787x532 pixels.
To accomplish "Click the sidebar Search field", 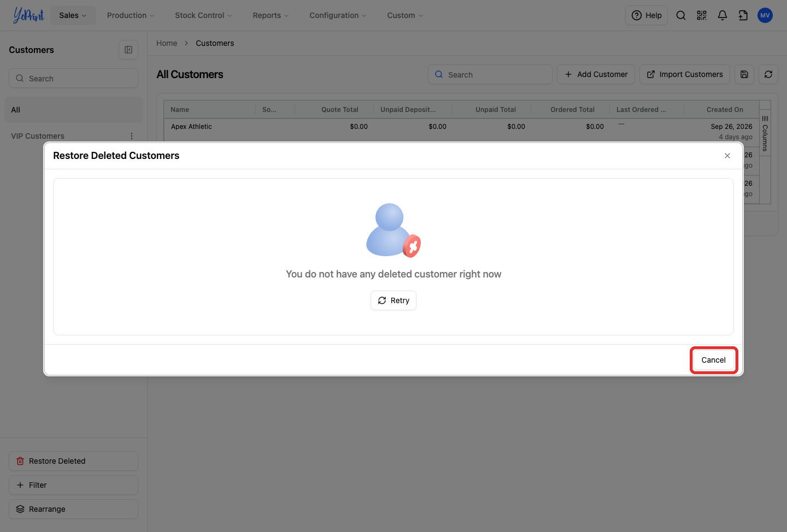I will click(x=73, y=78).
